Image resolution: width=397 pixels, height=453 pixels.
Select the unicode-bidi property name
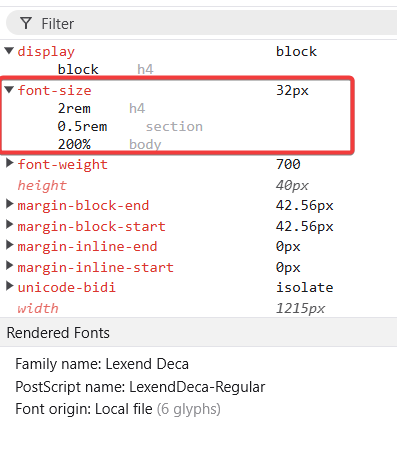pyautogui.click(x=67, y=287)
